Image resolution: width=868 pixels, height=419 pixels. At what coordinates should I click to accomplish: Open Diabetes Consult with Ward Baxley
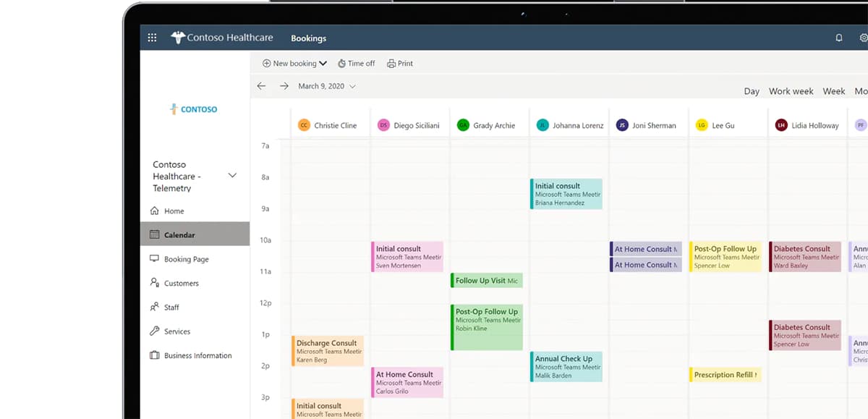(x=805, y=257)
